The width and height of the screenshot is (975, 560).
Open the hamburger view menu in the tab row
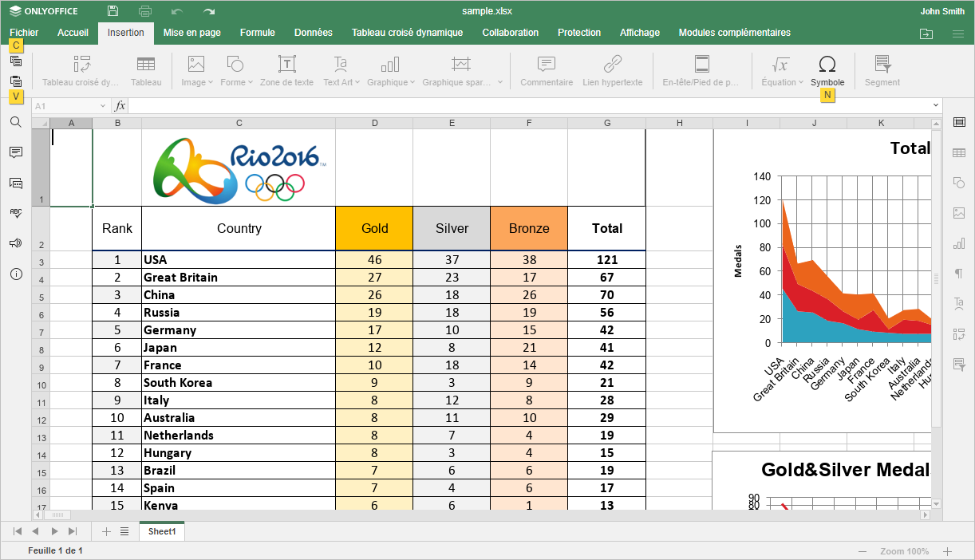coord(958,34)
